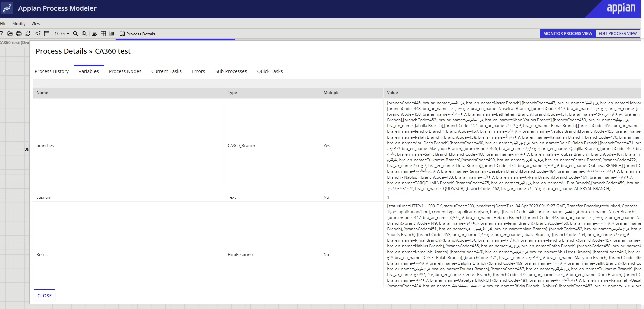Click the Refresh icon in toolbar
Image resolution: width=644 pixels, height=309 pixels.
click(28, 34)
